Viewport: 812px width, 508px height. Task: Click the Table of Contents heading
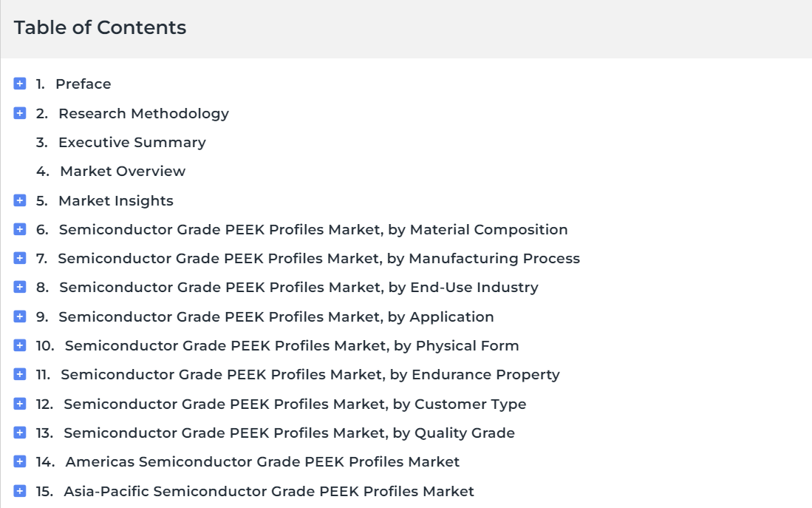tap(100, 27)
